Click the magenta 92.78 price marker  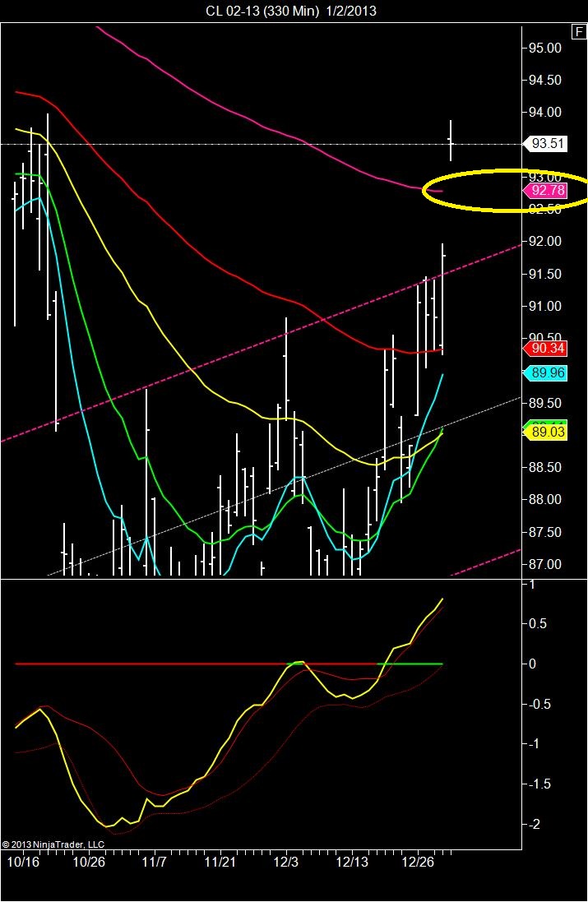(x=547, y=191)
